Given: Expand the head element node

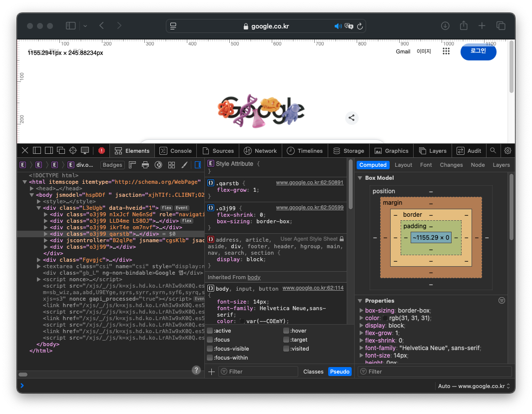Looking at the screenshot, I should (x=31, y=188).
